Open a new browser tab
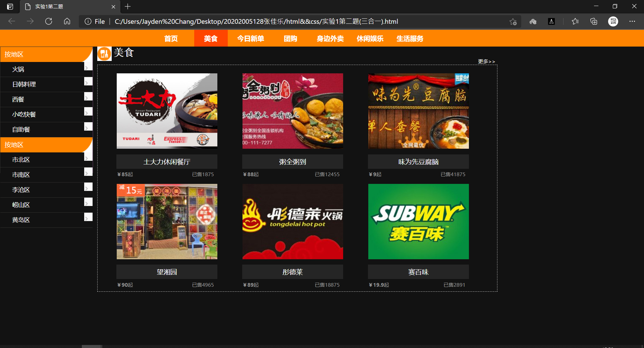This screenshot has width=644, height=348. click(x=128, y=6)
